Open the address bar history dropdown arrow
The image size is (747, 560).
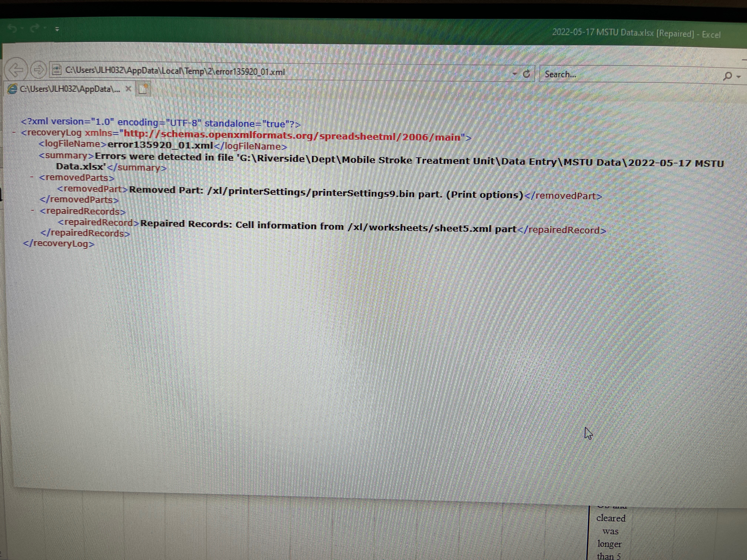coord(515,74)
